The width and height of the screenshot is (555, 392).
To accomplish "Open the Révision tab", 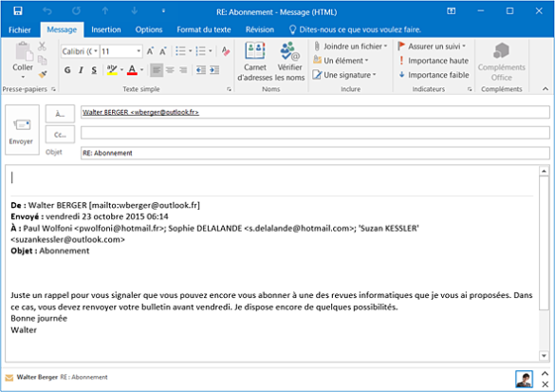I will pos(260,29).
